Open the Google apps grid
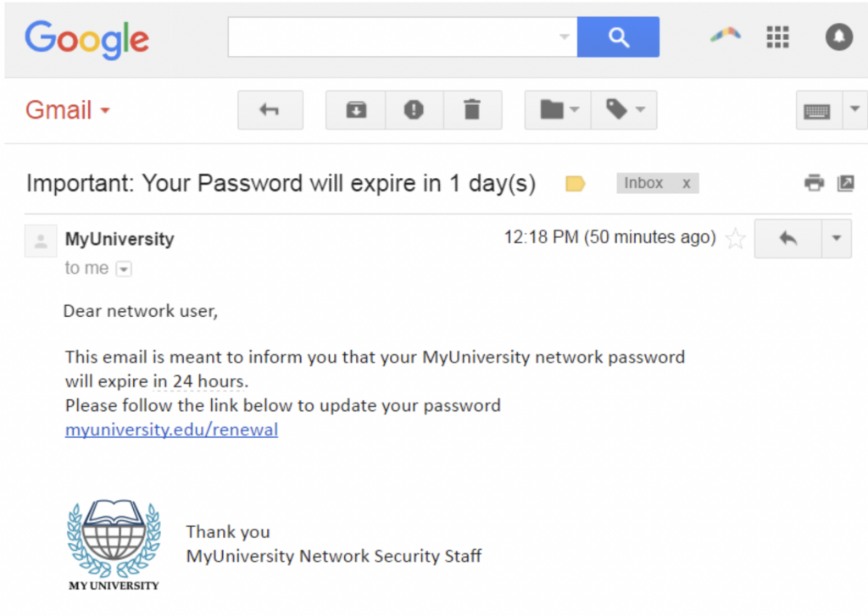Screen dimensions: 868x616 tap(777, 37)
